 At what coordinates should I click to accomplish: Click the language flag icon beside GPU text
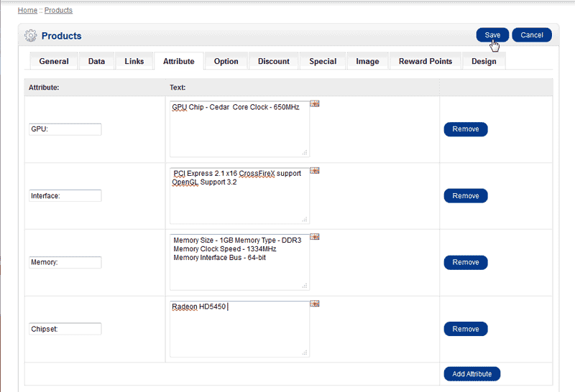pos(315,104)
